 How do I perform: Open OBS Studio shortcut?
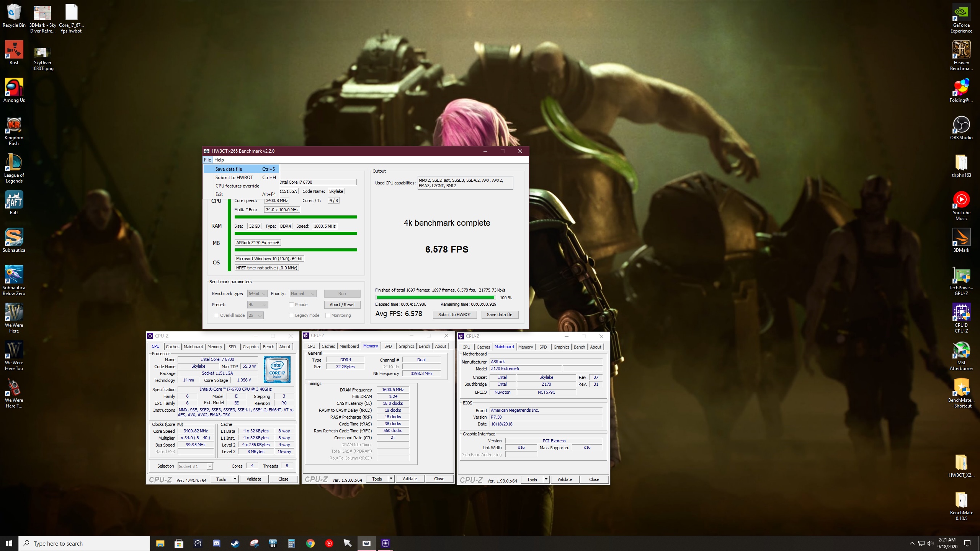tap(961, 128)
